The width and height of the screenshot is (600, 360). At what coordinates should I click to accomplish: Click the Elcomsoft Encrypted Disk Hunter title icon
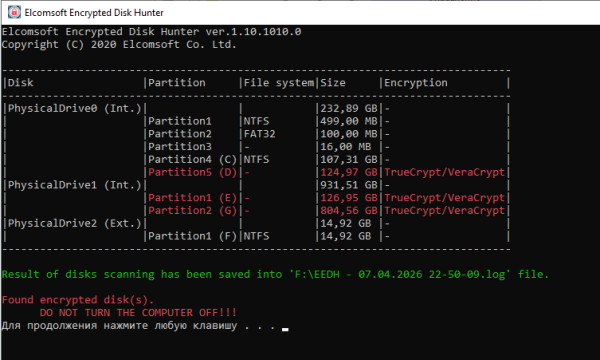coord(14,12)
